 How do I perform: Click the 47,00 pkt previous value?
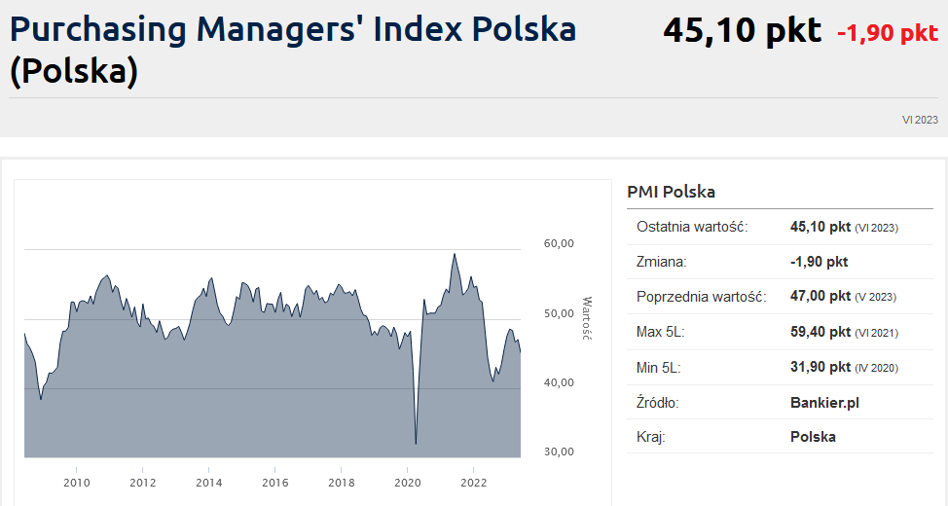tap(820, 297)
